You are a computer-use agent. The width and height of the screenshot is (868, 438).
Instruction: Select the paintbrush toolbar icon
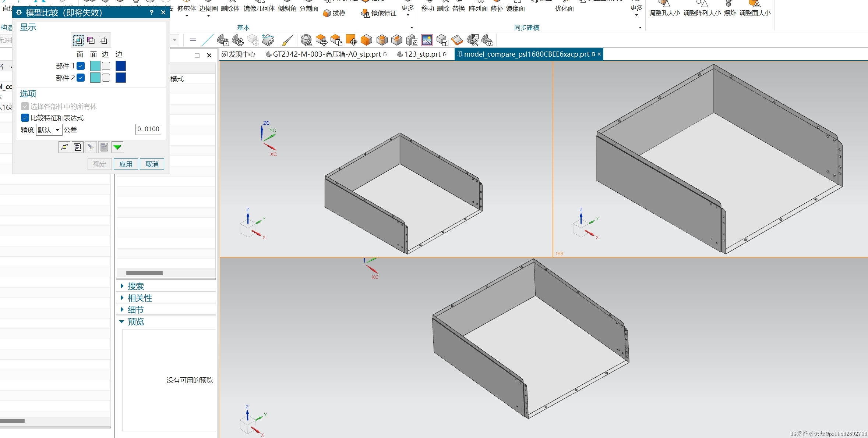point(287,40)
